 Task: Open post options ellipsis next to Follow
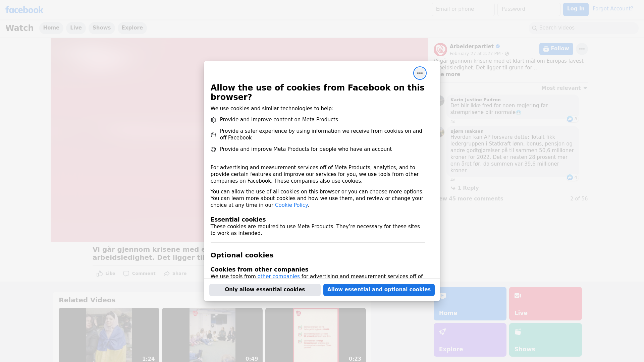582,49
